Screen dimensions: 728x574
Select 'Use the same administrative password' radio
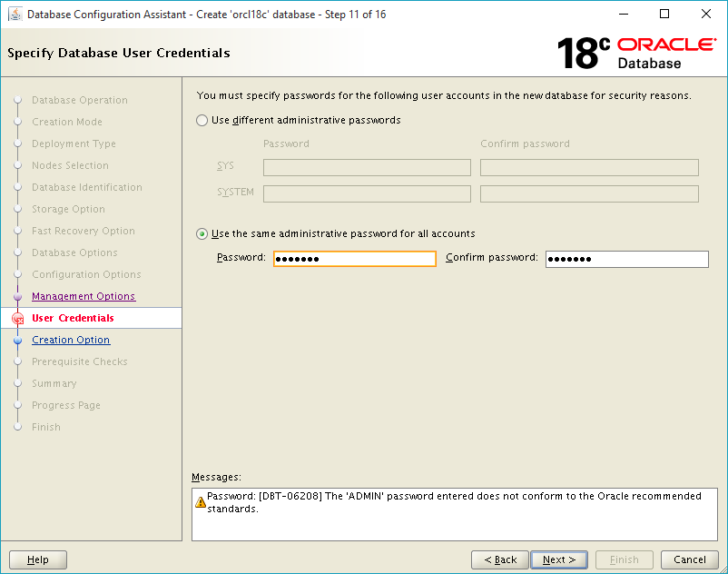coord(202,233)
